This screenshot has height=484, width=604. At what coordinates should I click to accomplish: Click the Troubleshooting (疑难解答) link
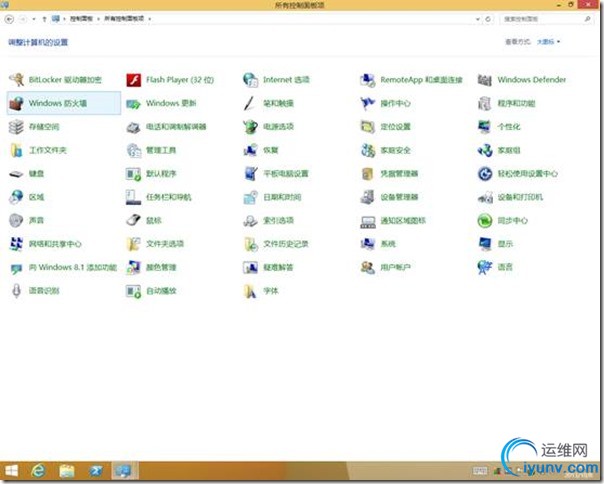278,267
